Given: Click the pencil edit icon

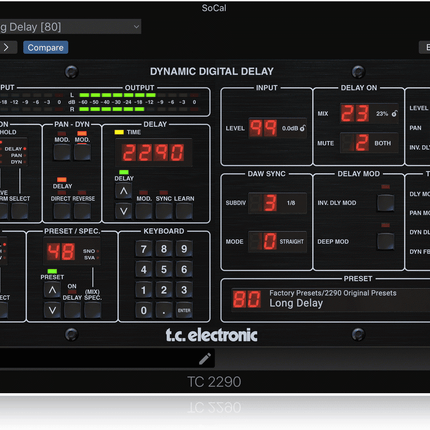Looking at the screenshot, I should click(205, 359).
